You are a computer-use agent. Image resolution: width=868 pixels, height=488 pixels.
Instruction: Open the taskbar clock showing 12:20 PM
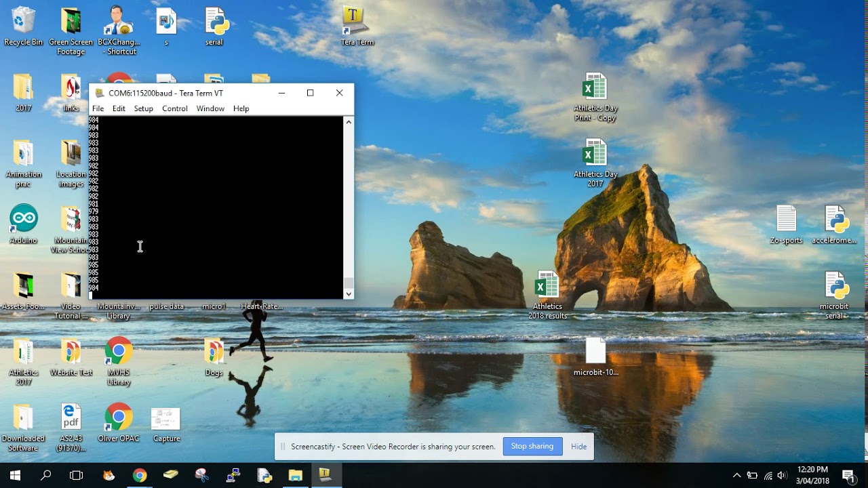812,475
